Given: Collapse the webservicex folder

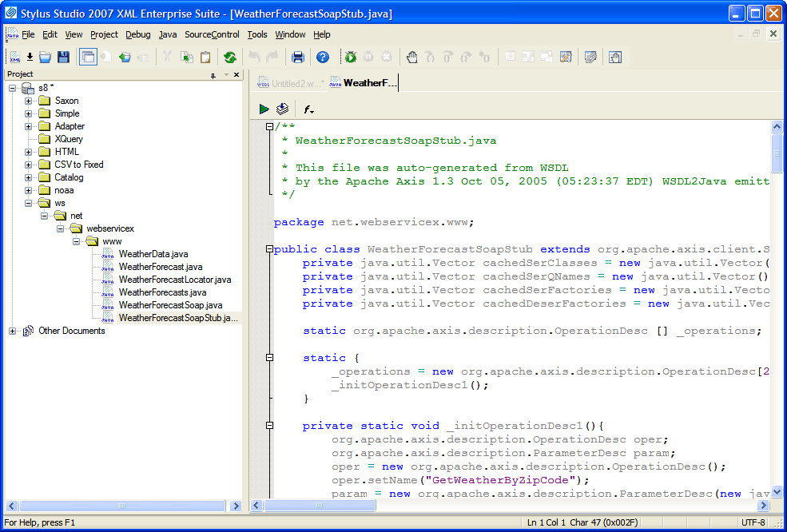Looking at the screenshot, I should coord(60,228).
